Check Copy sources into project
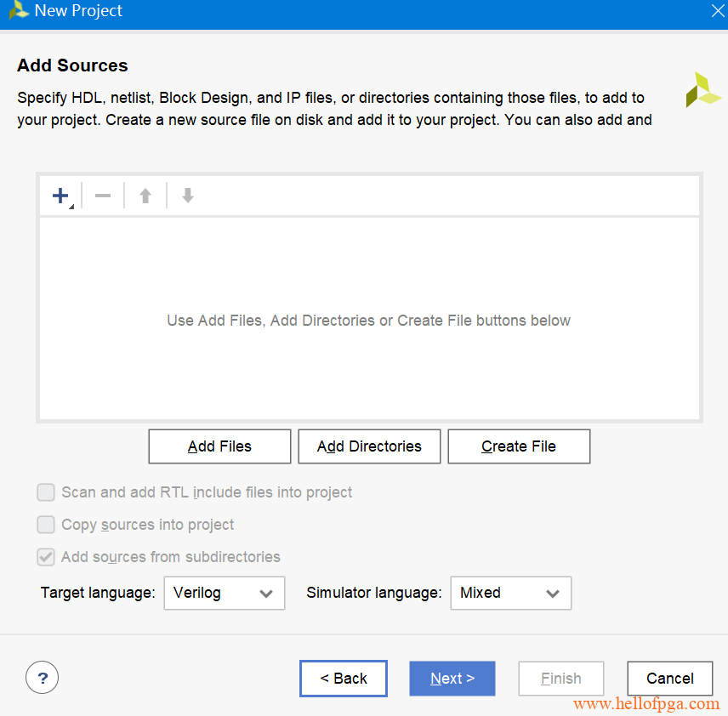This screenshot has height=716, width=728. click(x=46, y=525)
